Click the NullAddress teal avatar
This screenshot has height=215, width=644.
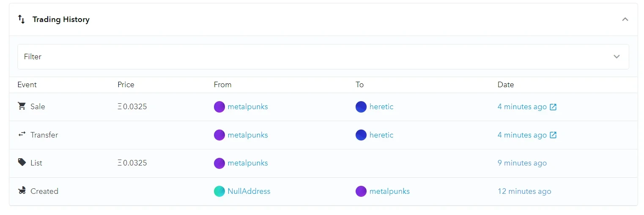(x=219, y=191)
